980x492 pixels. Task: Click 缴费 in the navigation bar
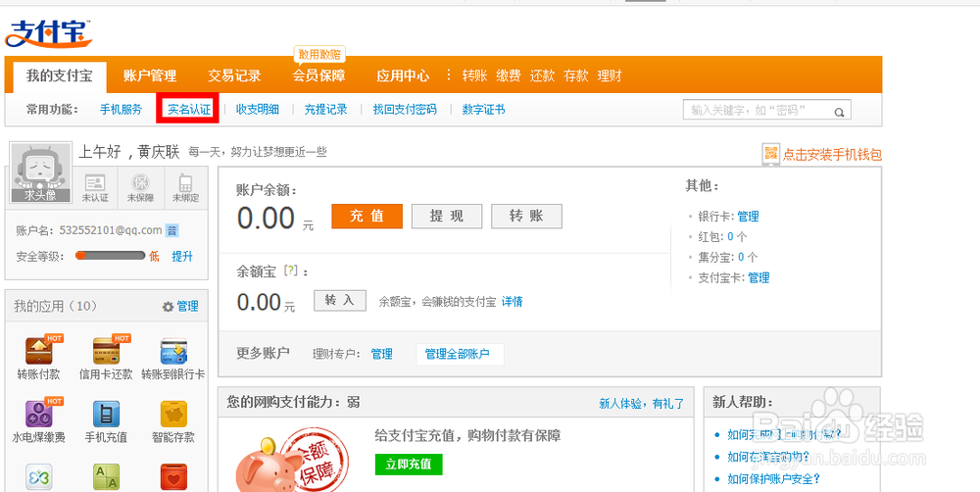pos(508,76)
